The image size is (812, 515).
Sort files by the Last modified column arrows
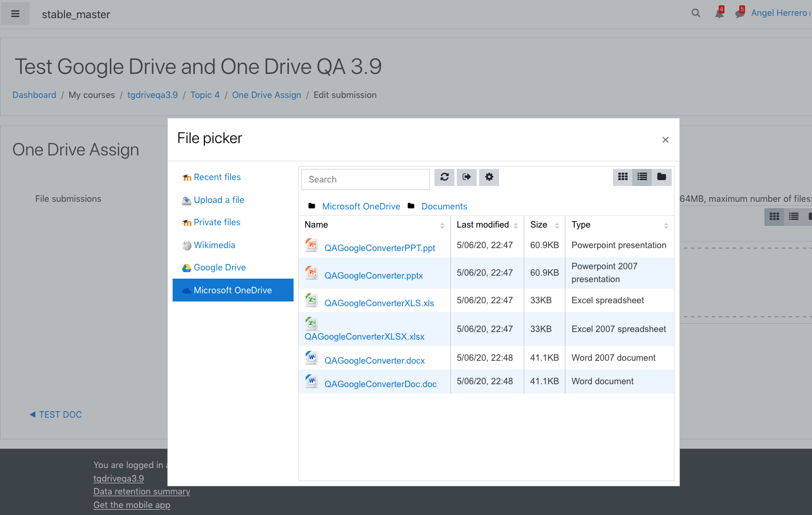tap(515, 226)
